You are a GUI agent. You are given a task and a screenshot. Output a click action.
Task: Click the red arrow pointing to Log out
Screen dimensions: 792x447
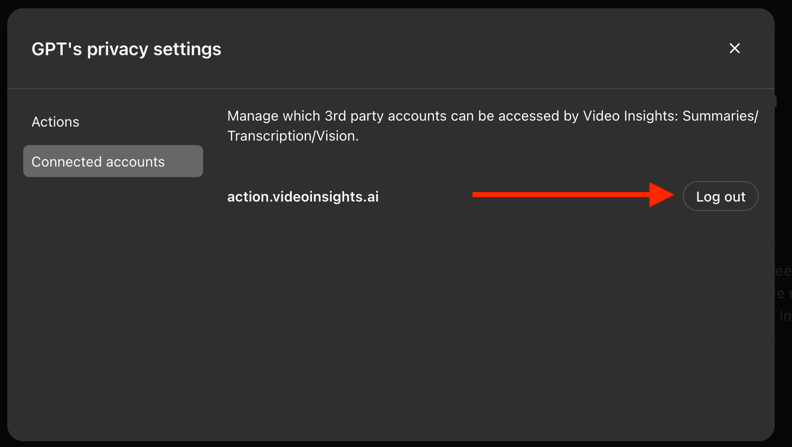pos(573,194)
